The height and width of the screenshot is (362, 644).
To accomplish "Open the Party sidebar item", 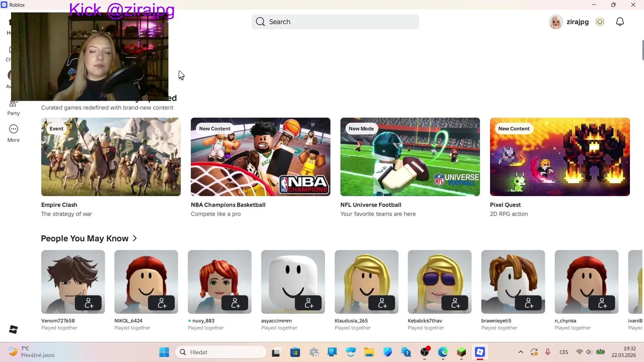I will click(14, 108).
